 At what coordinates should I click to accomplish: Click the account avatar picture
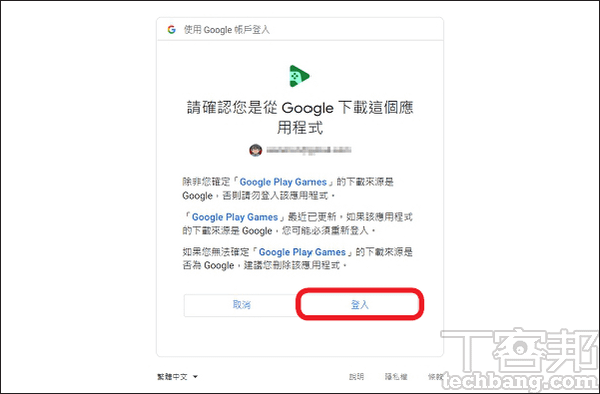pos(256,150)
